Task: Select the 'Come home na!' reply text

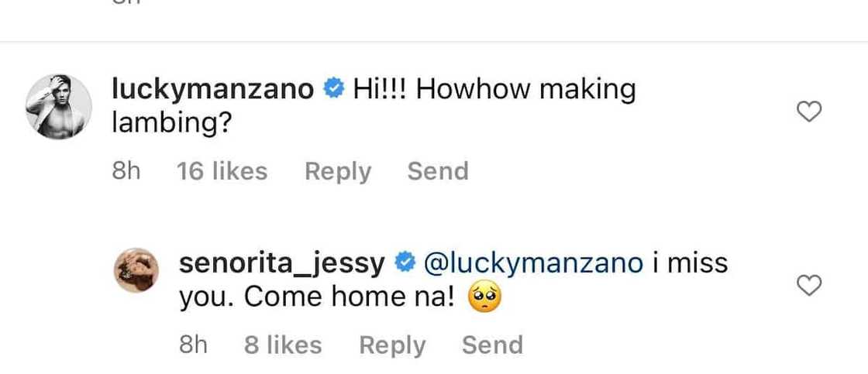Action: 350,298
